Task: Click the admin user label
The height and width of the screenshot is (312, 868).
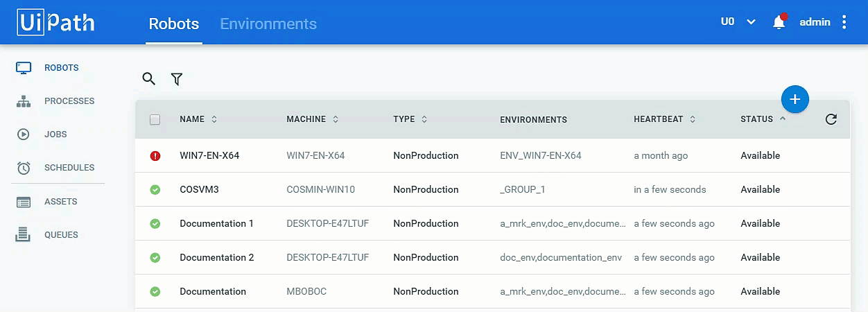Action: click(815, 22)
